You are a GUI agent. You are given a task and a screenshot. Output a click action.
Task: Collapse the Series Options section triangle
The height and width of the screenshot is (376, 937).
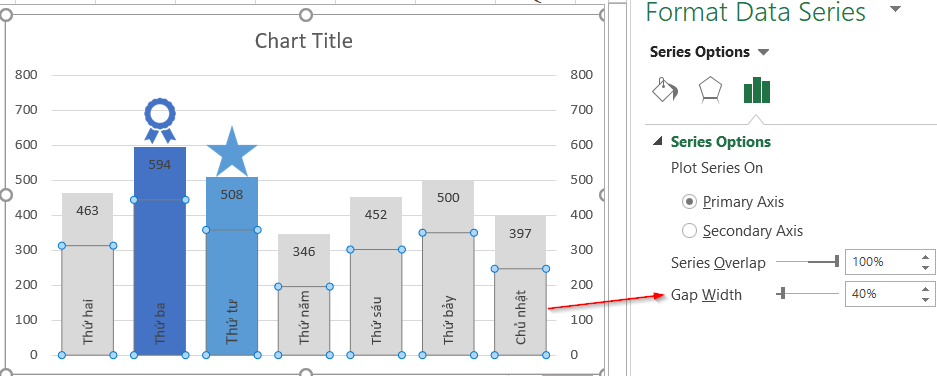pos(658,141)
